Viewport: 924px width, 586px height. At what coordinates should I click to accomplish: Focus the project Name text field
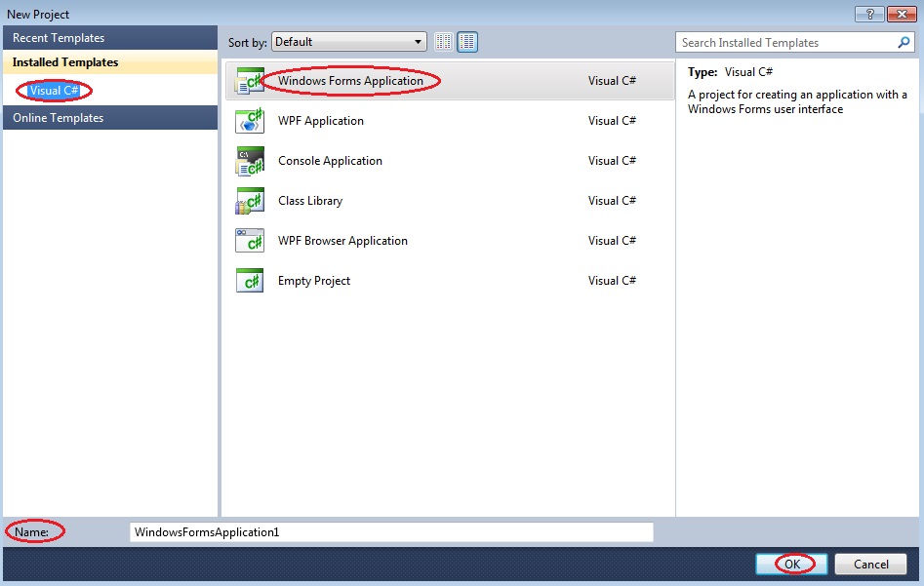tap(391, 532)
